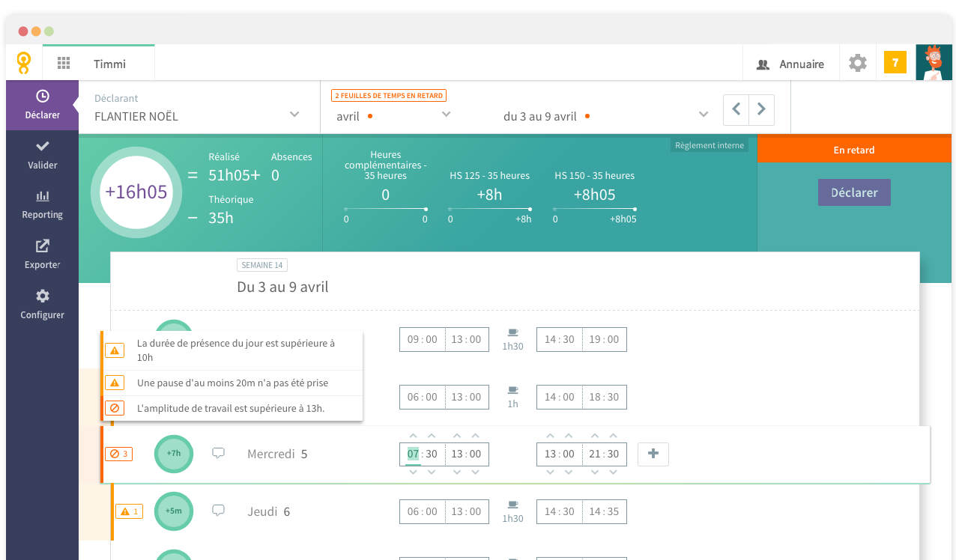Open the error badge showing 3 on Mercredi
The height and width of the screenshot is (560, 956).
pyautogui.click(x=118, y=454)
